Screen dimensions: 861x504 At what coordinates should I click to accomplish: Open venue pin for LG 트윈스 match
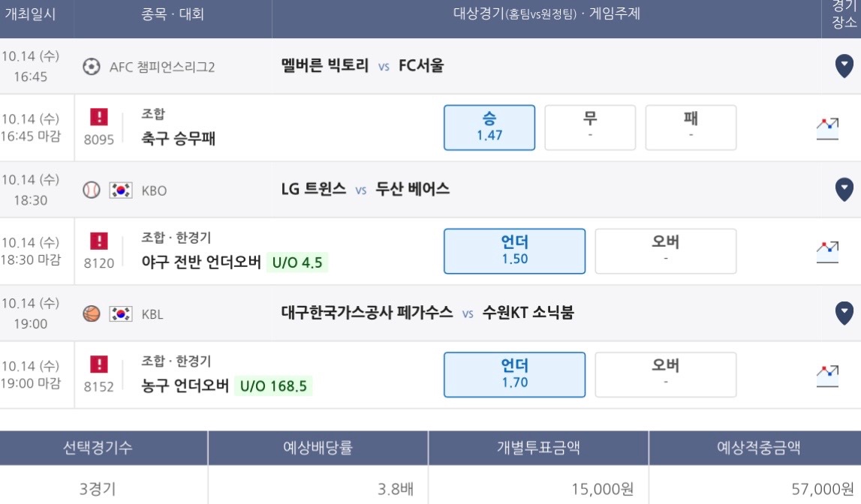click(844, 190)
